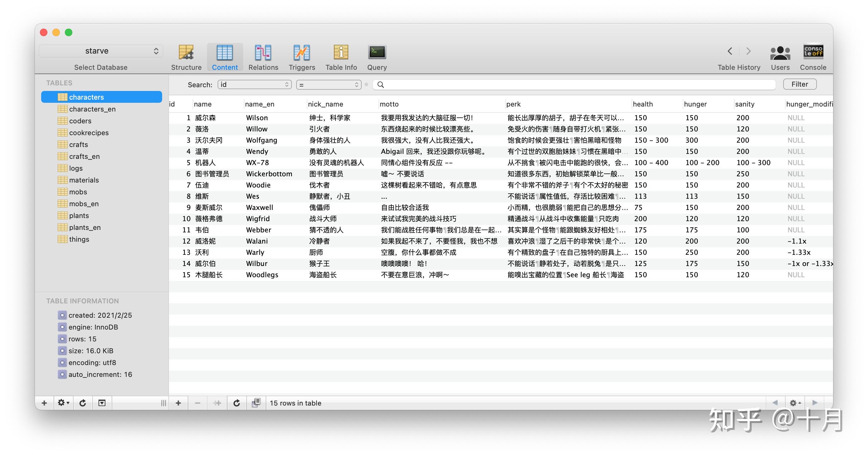Sort by the motto column header
The image size is (868, 456).
pos(442,104)
